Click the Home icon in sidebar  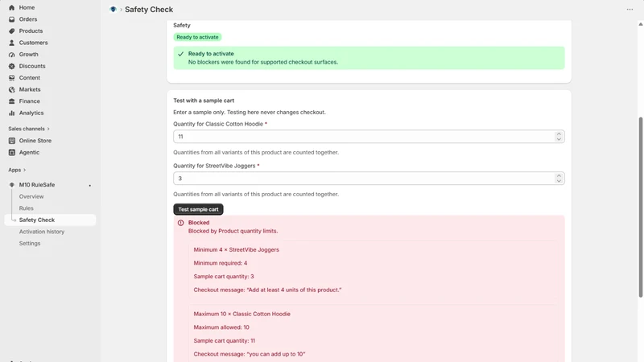pos(11,7)
